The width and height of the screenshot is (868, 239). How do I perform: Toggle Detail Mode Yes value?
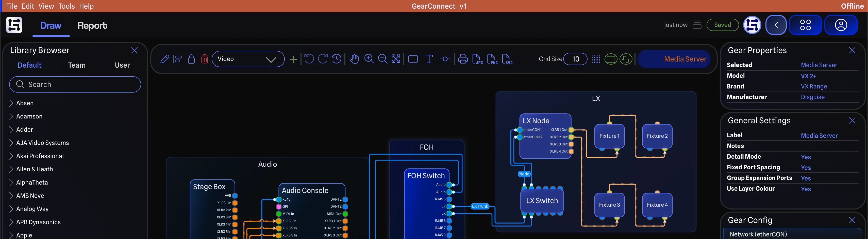point(806,157)
